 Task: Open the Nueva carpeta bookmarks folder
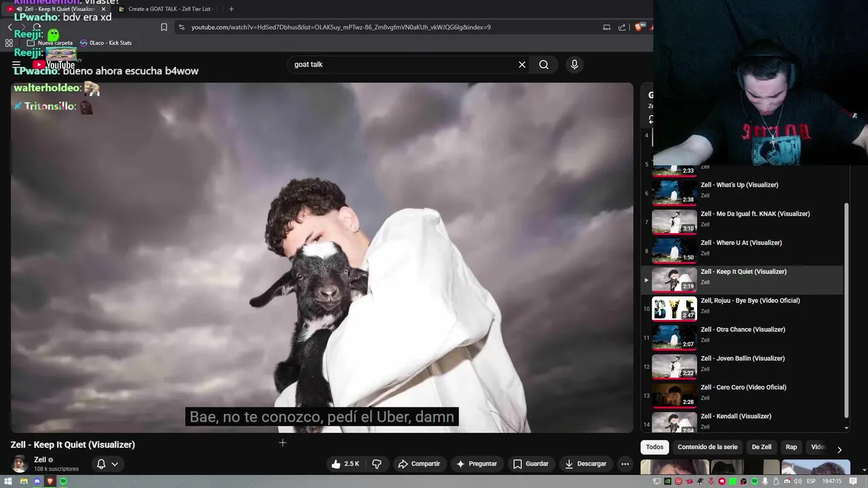pyautogui.click(x=50, y=43)
